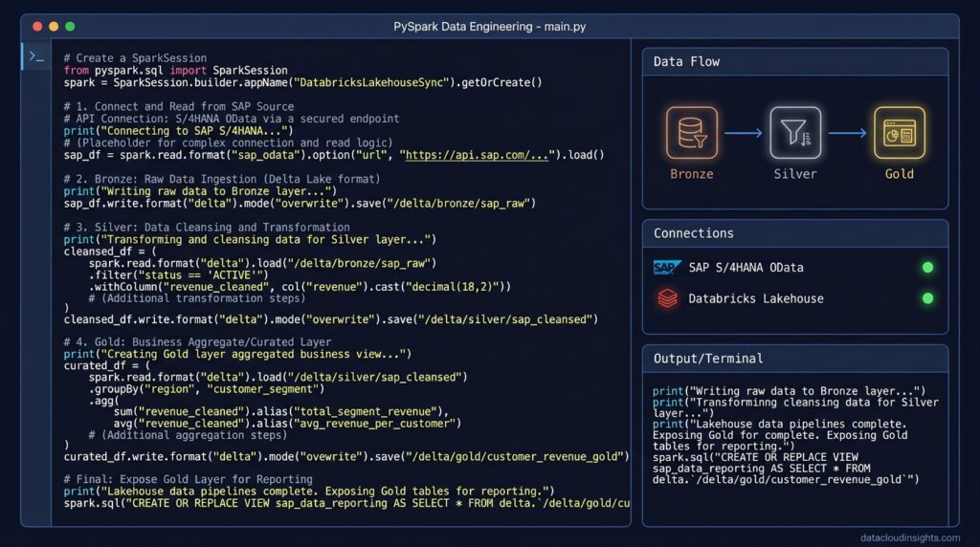Screen dimensions: 980x547
Task: Click the terminal prompt icon in sidebar
Action: coord(36,57)
